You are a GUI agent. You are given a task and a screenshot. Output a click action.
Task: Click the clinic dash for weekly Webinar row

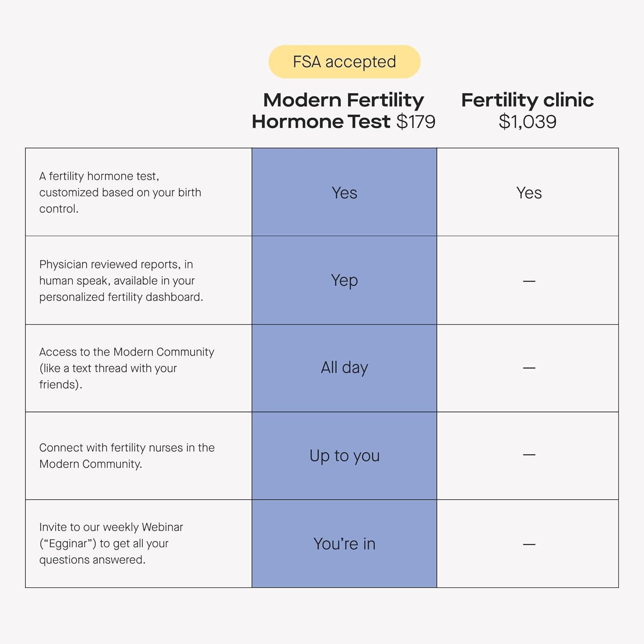tap(529, 544)
